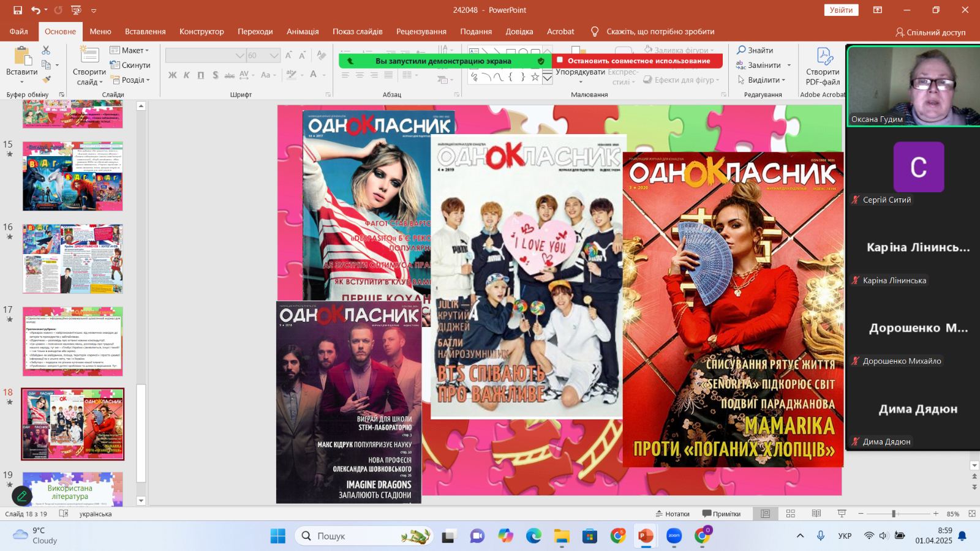This screenshot has height=551, width=980.
Task: Toggle Нотатки notes pane
Action: click(x=673, y=514)
